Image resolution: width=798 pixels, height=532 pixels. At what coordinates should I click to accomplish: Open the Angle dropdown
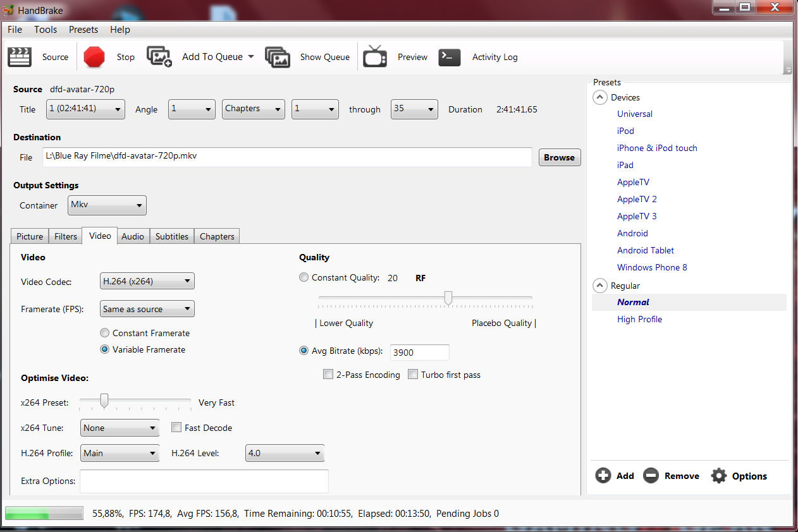tap(192, 109)
